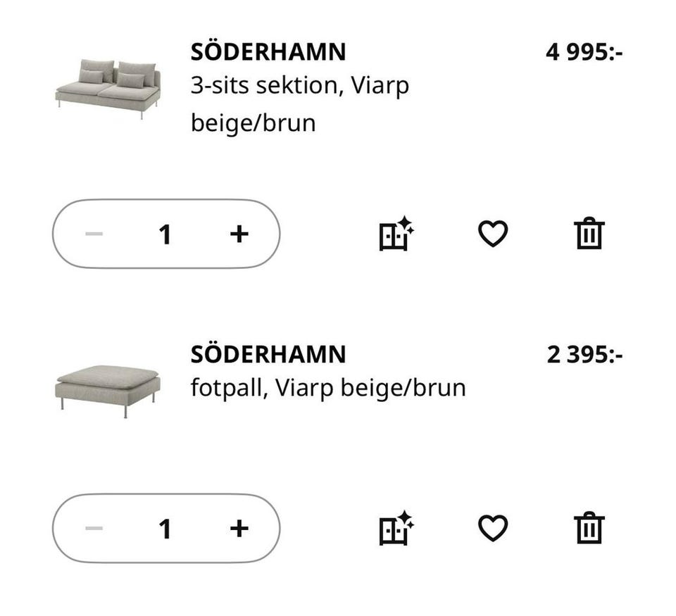Click the 2 395:- price
The height and width of the screenshot is (616, 676).
(584, 354)
